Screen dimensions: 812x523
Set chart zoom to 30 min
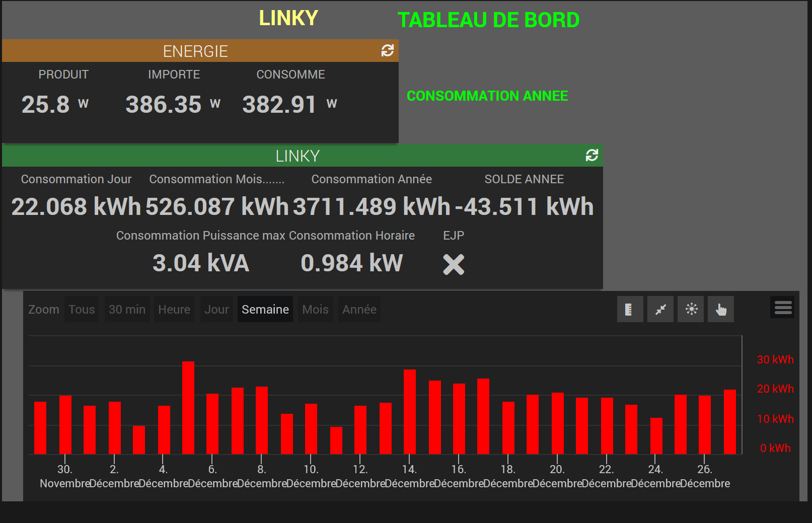[x=127, y=309]
